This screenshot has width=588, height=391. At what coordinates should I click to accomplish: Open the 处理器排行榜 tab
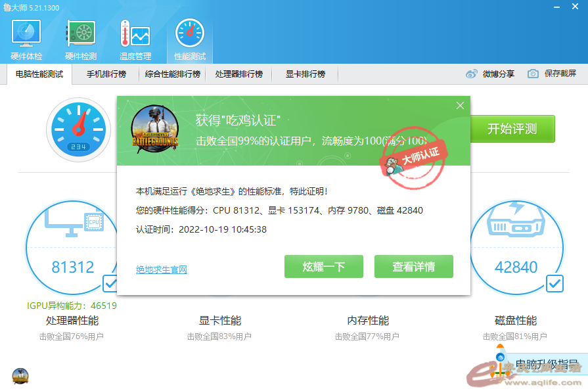[x=238, y=74]
